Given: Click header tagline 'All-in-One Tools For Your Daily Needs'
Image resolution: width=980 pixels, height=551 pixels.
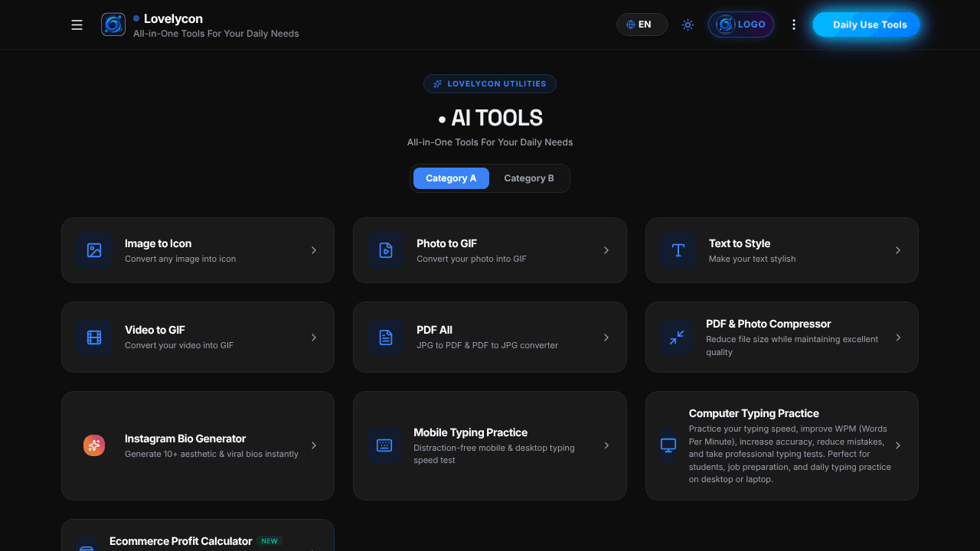Looking at the screenshot, I should [x=216, y=34].
